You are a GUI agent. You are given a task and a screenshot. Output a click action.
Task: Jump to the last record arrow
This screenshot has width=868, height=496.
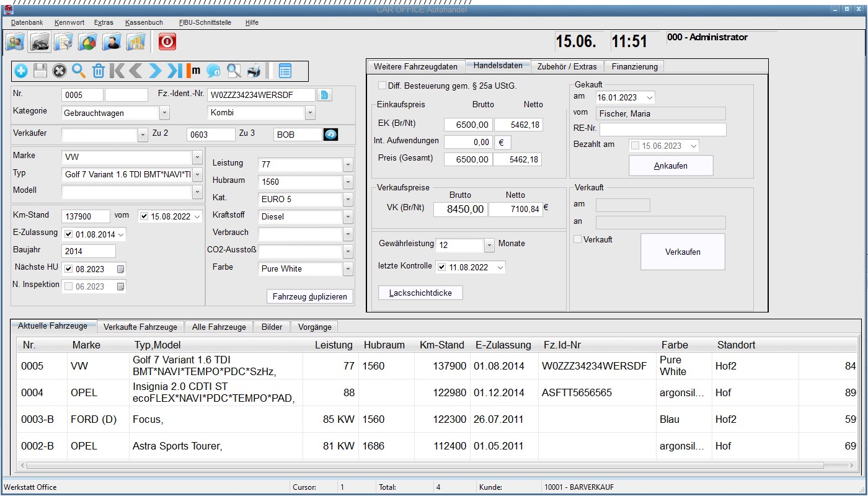175,71
